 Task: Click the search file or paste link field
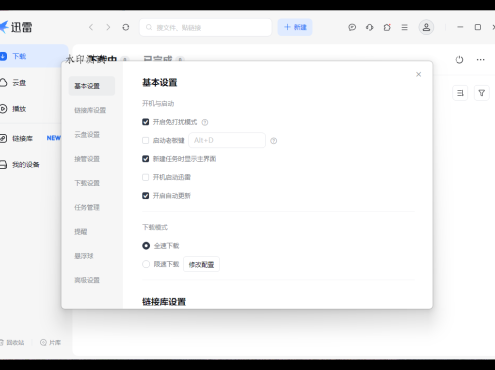206,27
